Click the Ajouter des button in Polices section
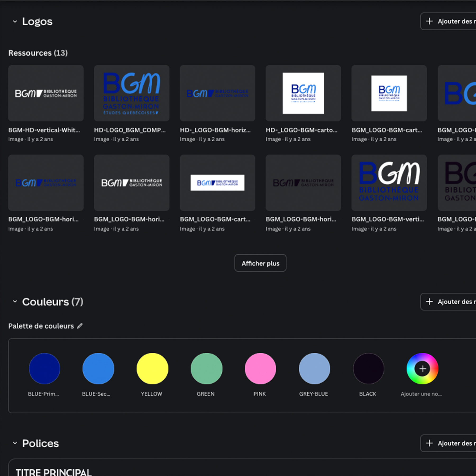This screenshot has height=476, width=476. pos(448,443)
